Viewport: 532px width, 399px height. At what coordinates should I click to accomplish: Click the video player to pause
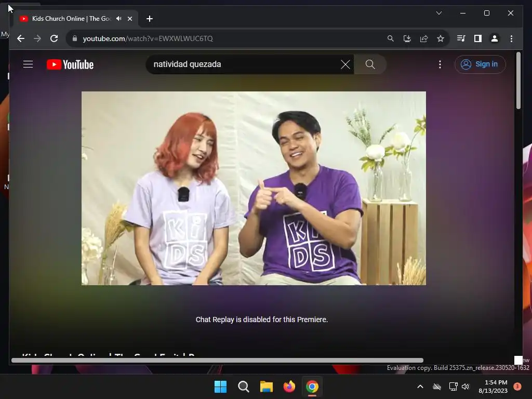point(254,188)
